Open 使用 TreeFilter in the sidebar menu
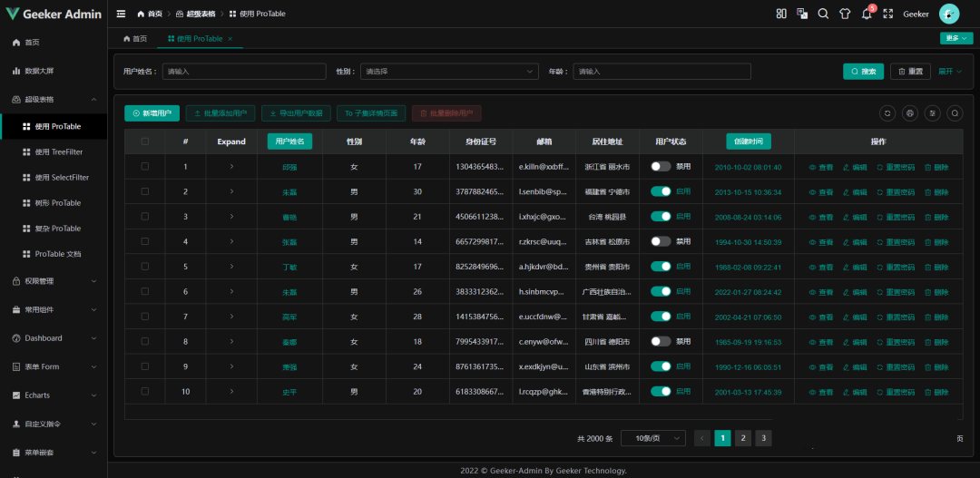Image resolution: width=980 pixels, height=478 pixels. pyautogui.click(x=60, y=152)
